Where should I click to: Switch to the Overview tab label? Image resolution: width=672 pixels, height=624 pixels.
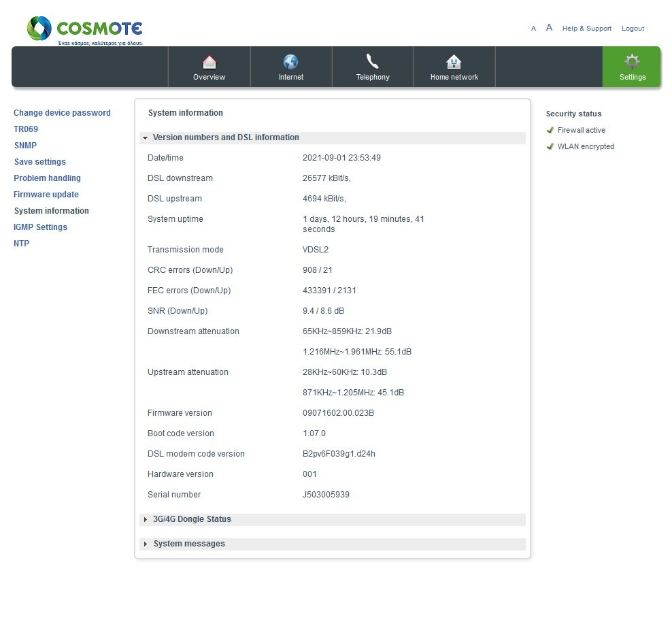click(209, 77)
